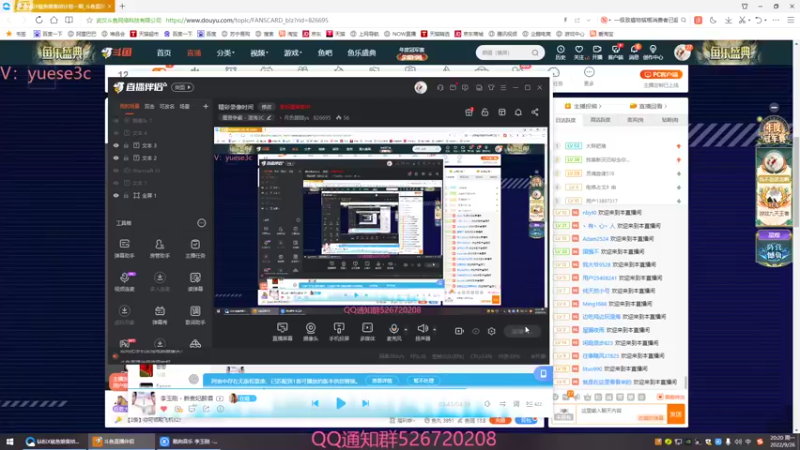Expand 直播回看 arrow in chat panel
Screen dimensions: 800x450
point(665,106)
